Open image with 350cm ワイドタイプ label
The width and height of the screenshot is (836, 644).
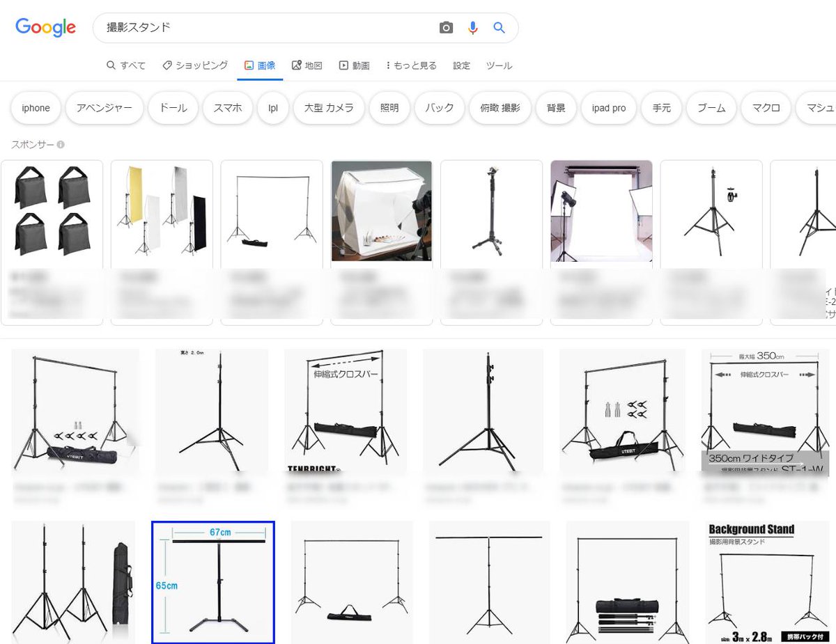click(765, 413)
